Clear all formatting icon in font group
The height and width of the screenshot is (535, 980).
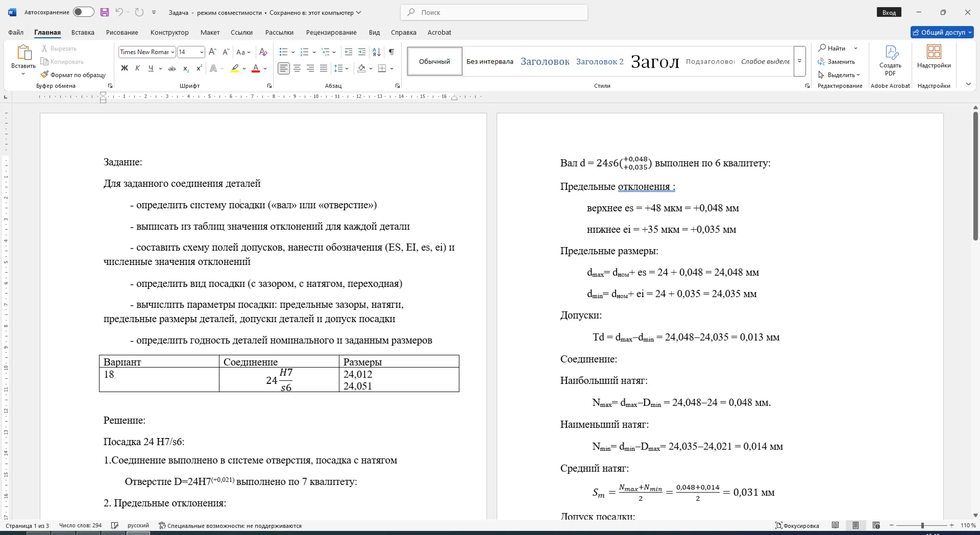click(263, 52)
